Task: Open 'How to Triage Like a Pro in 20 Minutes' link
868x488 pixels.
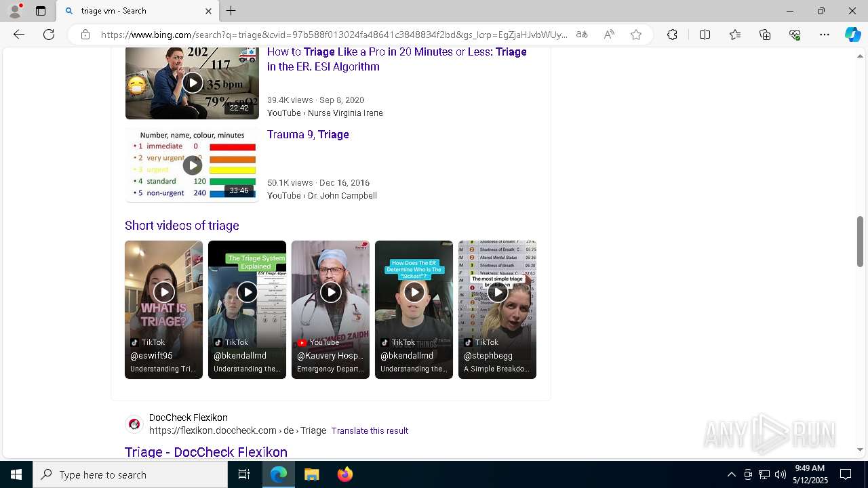Action: 397,59
